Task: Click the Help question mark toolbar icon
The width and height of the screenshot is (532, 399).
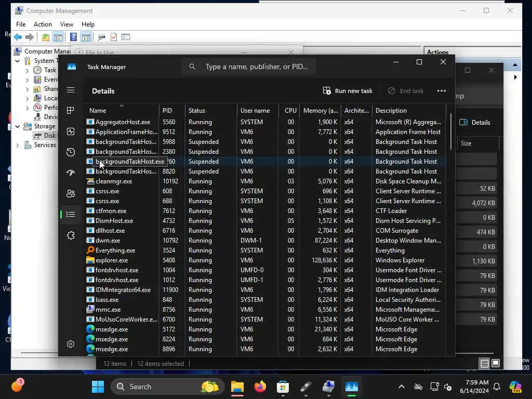Action: (x=73, y=37)
